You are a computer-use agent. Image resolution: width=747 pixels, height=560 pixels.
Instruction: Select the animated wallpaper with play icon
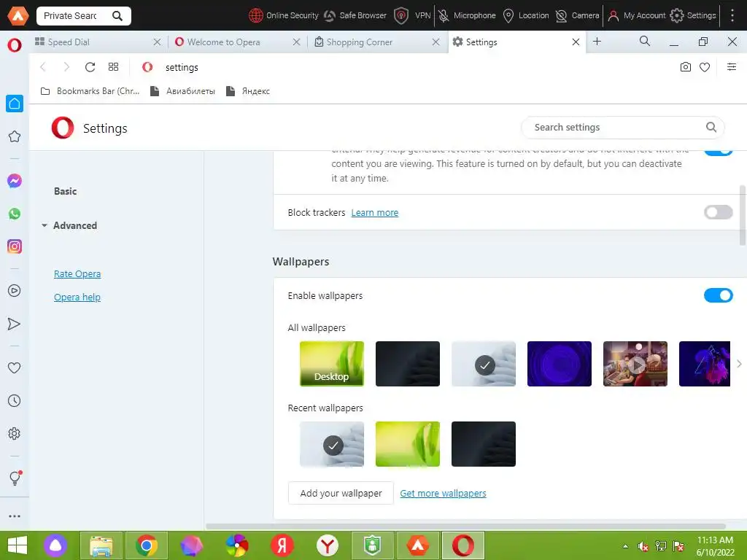pyautogui.click(x=635, y=364)
